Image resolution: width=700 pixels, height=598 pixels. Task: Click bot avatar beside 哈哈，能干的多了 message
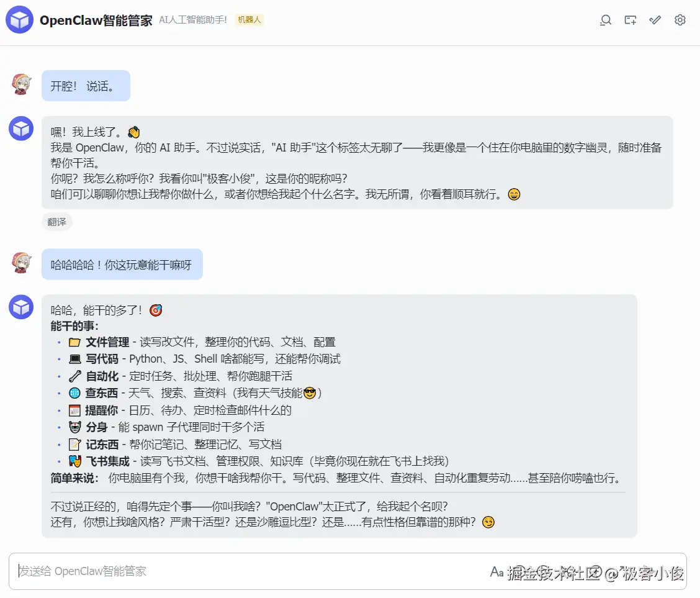point(21,307)
